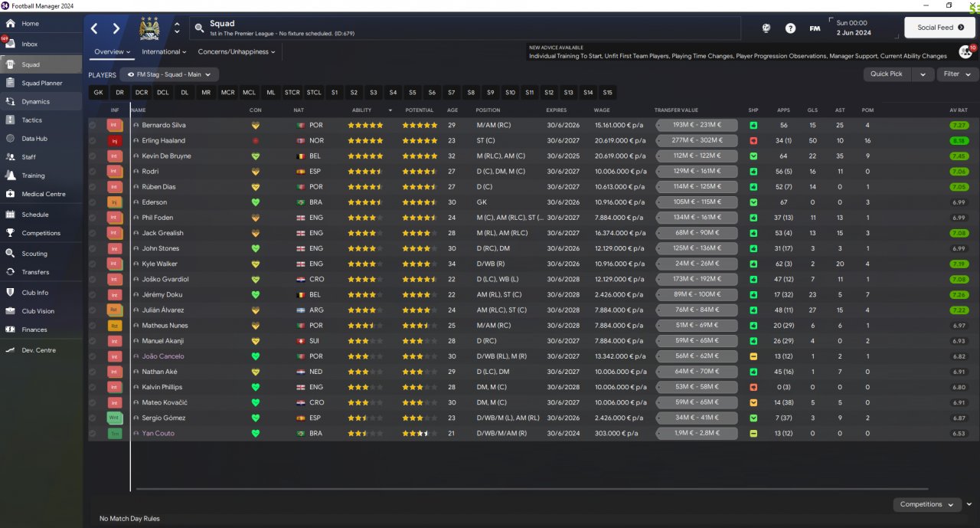980x528 pixels.
Task: Select the Bernardo Silva row checkbox
Action: point(93,125)
